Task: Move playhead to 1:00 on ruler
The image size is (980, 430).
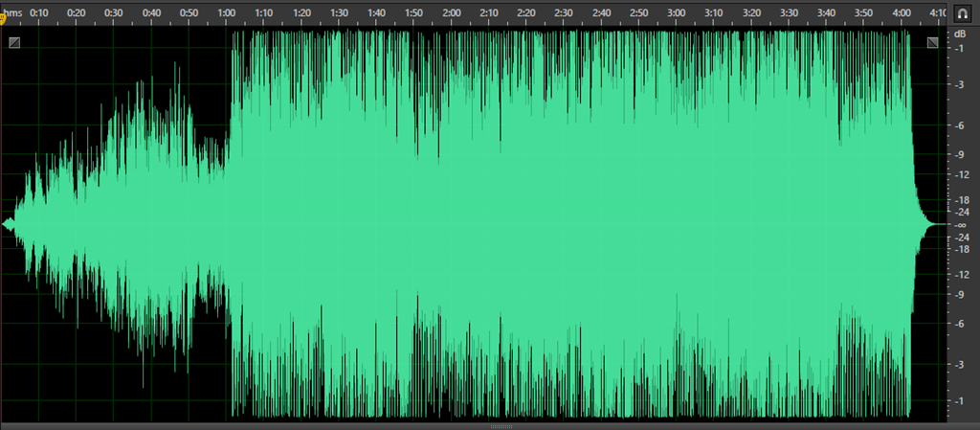Action: (227, 12)
